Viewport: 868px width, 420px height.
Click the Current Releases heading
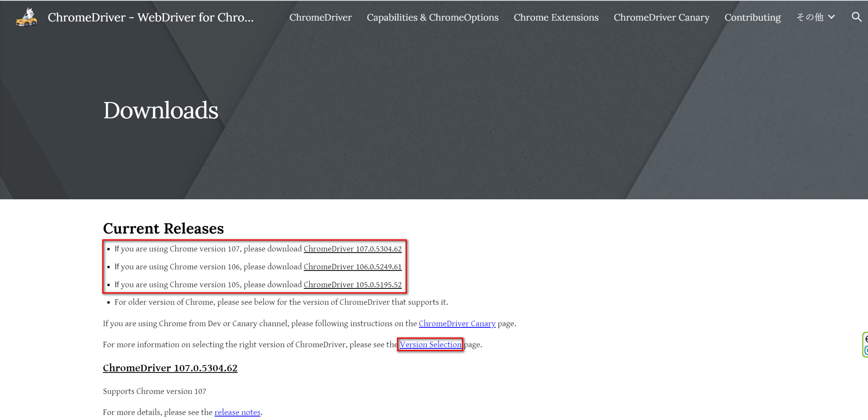(163, 228)
